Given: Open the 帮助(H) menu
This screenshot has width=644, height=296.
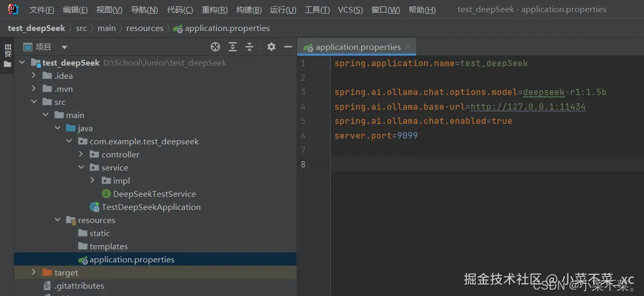Looking at the screenshot, I should [422, 10].
